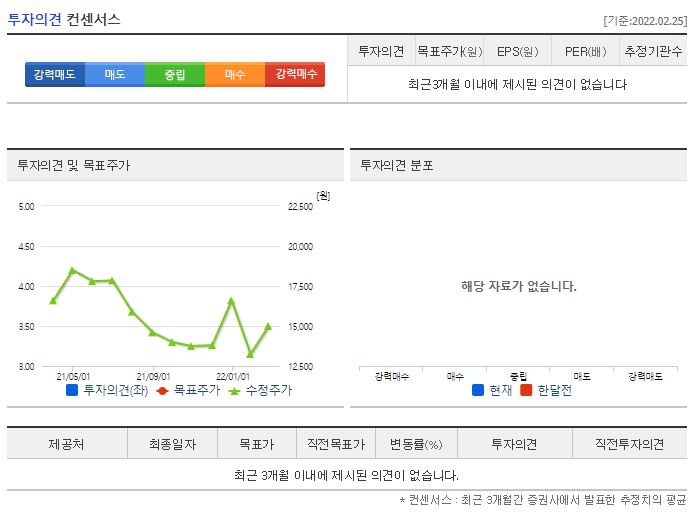Click the 강력매도 distribution axis label
This screenshot has height=517, width=698.
click(645, 376)
